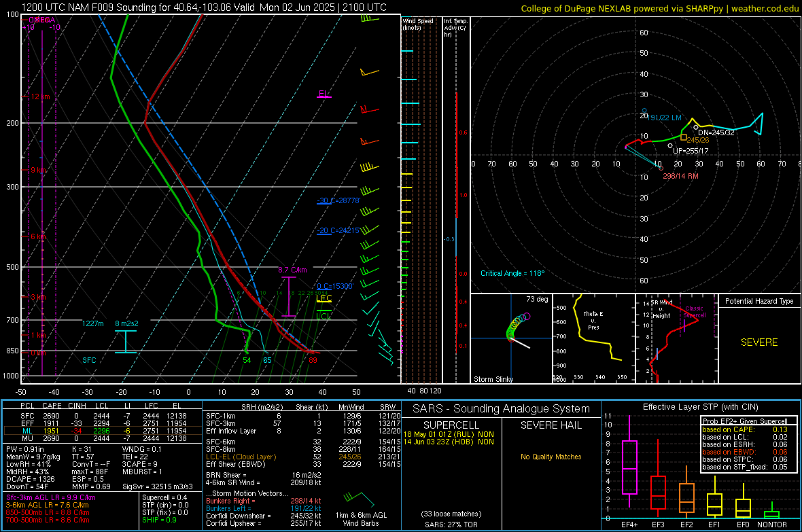Select the highlighted ML parcel row
The width and height of the screenshot is (802, 532).
coord(104,431)
